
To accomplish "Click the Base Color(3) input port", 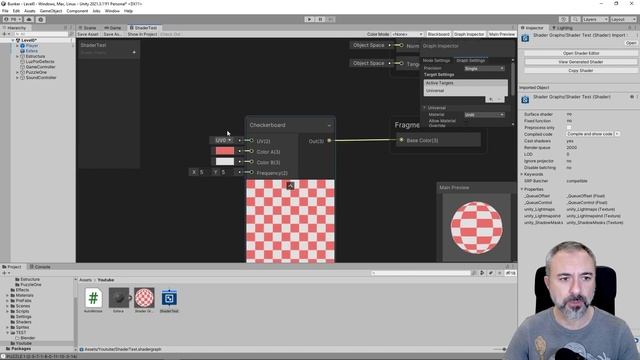I will 401,140.
